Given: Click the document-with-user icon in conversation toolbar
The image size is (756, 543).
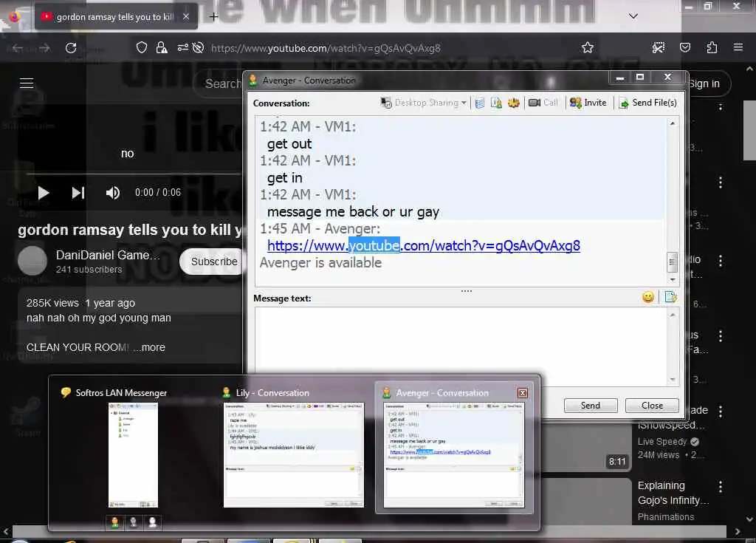Looking at the screenshot, I should click(x=496, y=103).
